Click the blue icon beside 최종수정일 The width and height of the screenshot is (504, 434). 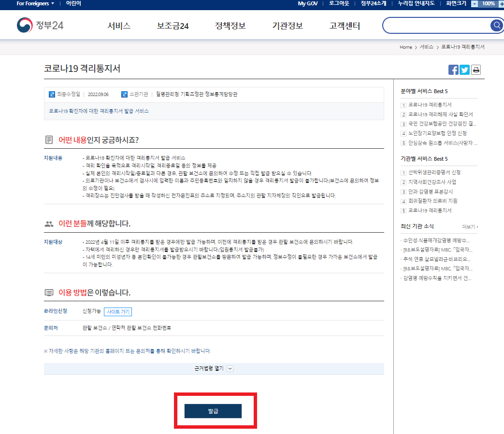[x=52, y=94]
